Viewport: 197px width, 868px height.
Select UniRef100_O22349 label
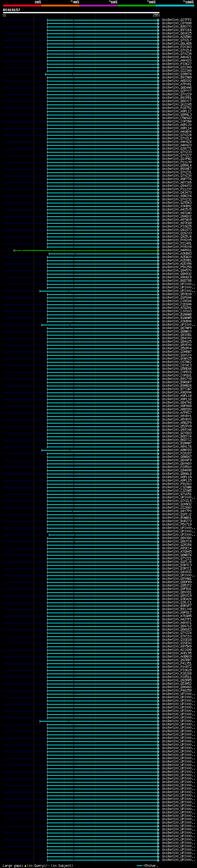(177, 67)
